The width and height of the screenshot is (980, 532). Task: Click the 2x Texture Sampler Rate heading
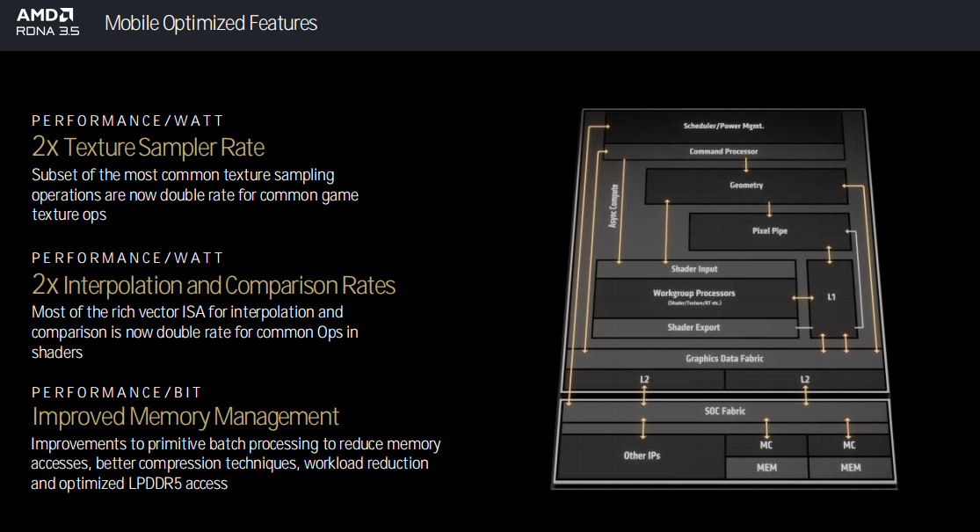148,146
